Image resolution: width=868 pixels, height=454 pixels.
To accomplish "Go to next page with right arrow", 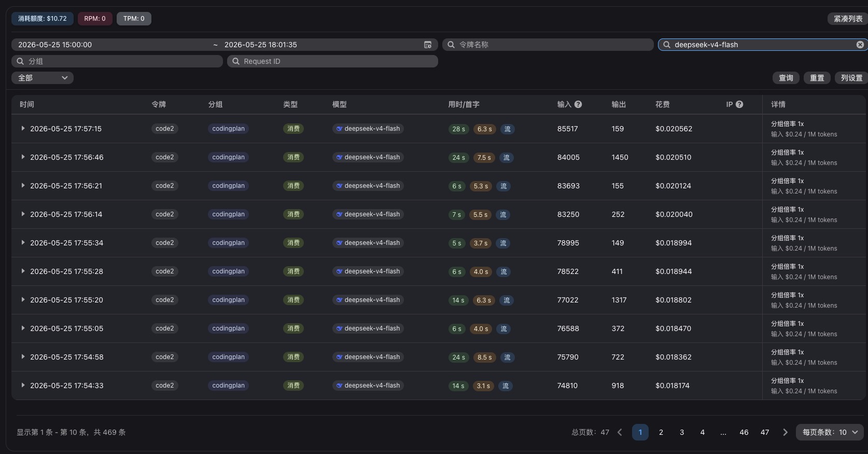I will click(785, 432).
